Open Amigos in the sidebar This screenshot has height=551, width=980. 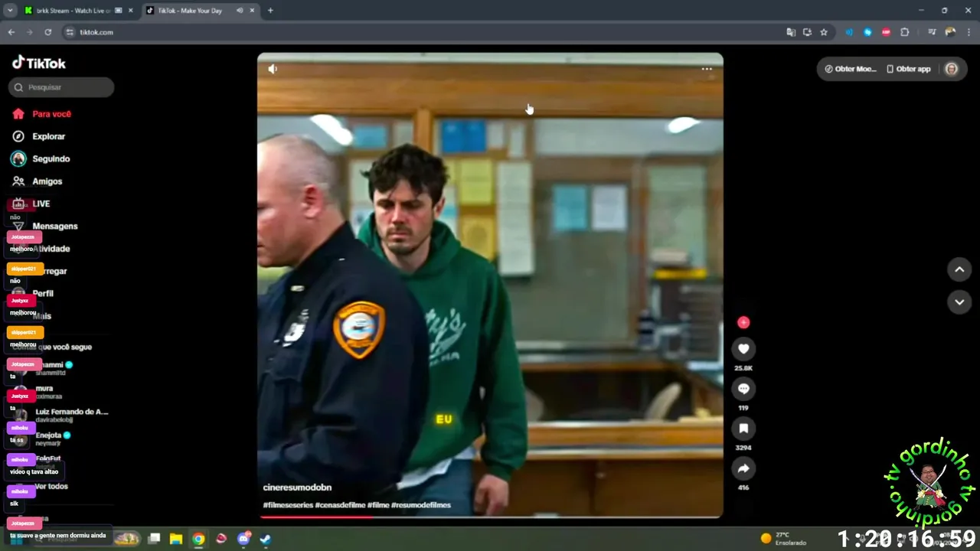point(37,181)
